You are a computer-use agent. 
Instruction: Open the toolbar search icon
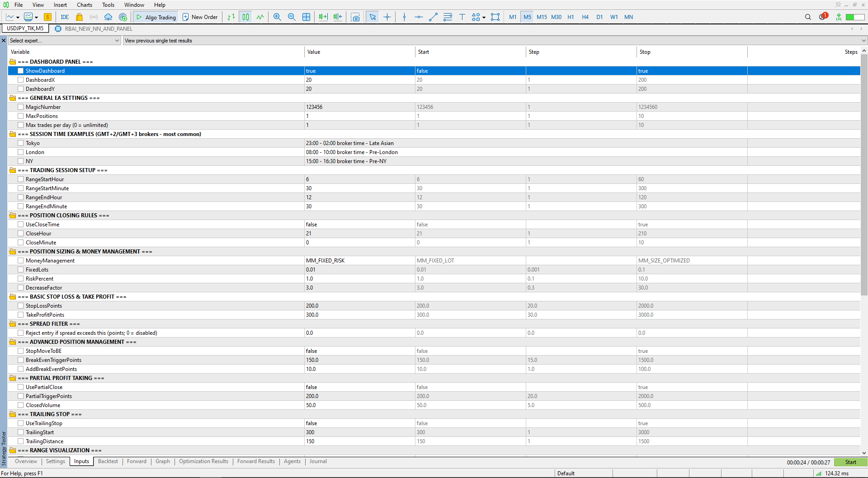click(x=808, y=17)
